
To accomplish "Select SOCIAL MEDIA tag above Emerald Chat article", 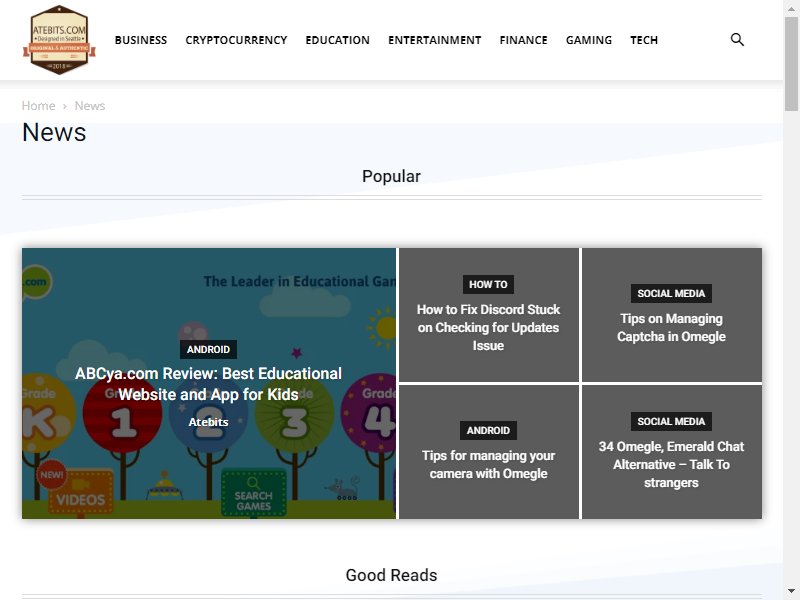I will (x=671, y=421).
